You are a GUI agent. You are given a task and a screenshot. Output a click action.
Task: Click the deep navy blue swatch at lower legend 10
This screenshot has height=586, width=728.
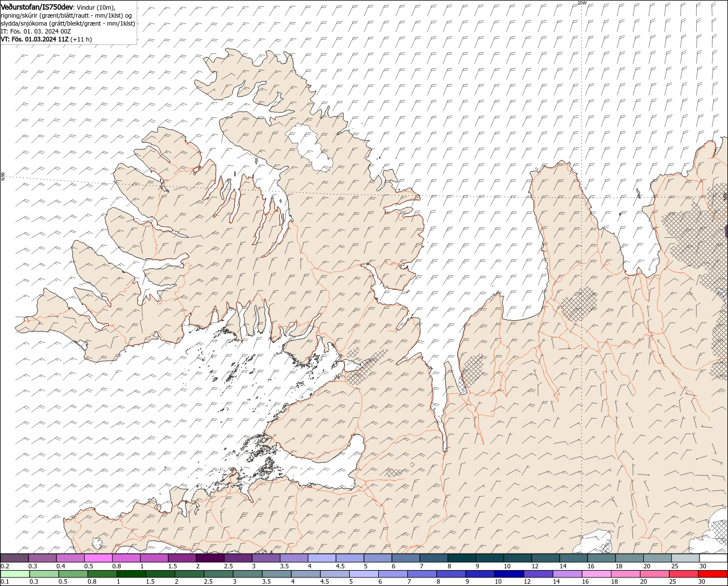(508, 573)
